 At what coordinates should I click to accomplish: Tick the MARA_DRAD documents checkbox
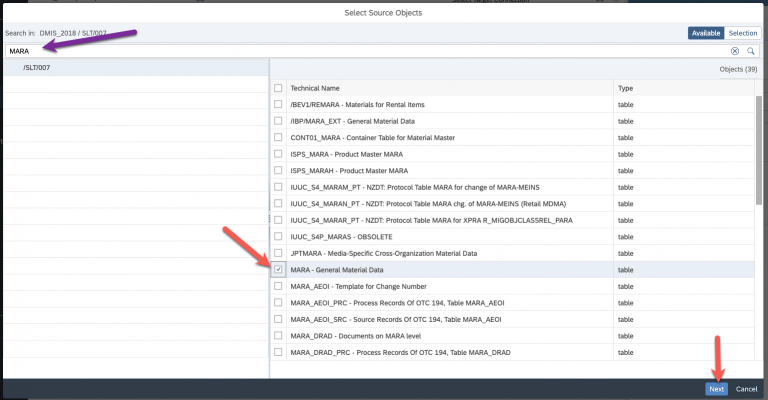coord(278,335)
